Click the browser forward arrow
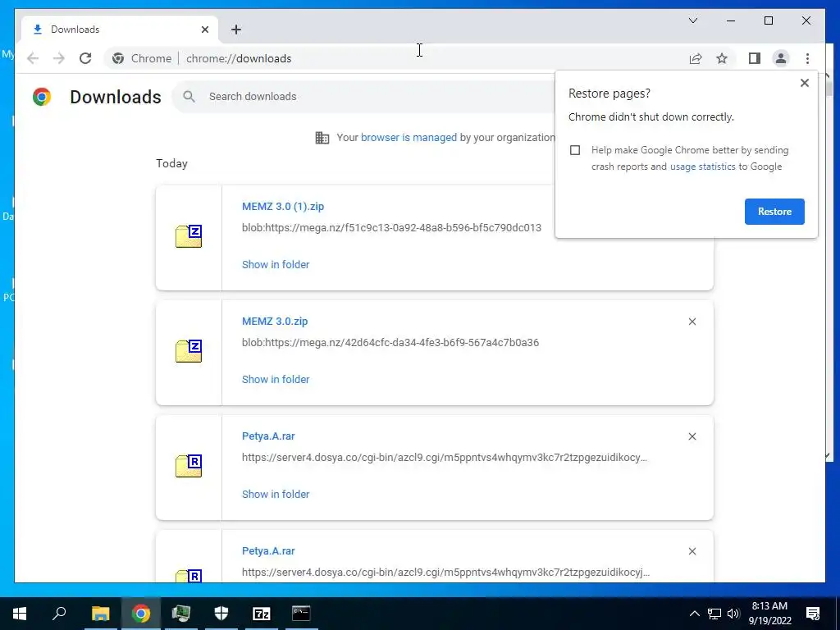The width and height of the screenshot is (840, 630). (x=59, y=58)
